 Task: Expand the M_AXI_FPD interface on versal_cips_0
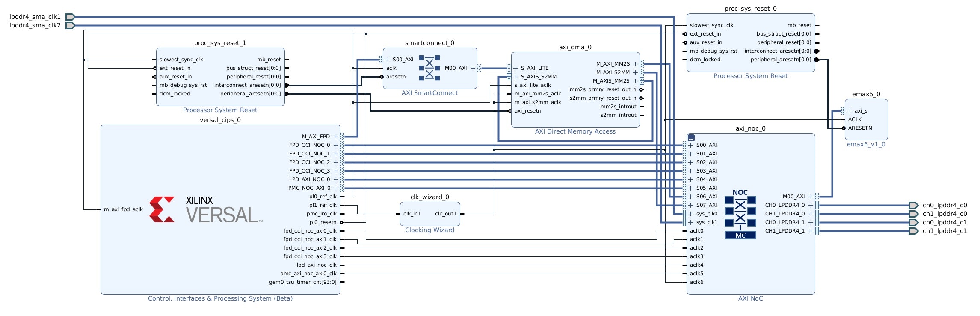click(x=336, y=137)
